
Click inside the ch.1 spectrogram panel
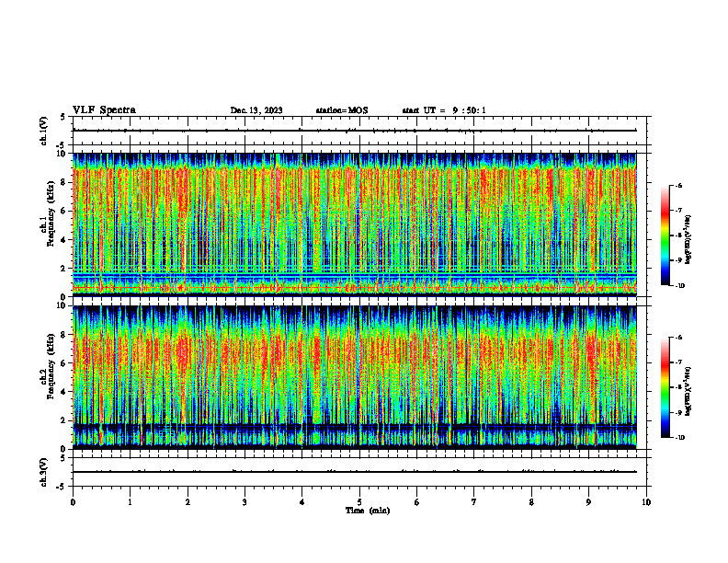[355, 224]
